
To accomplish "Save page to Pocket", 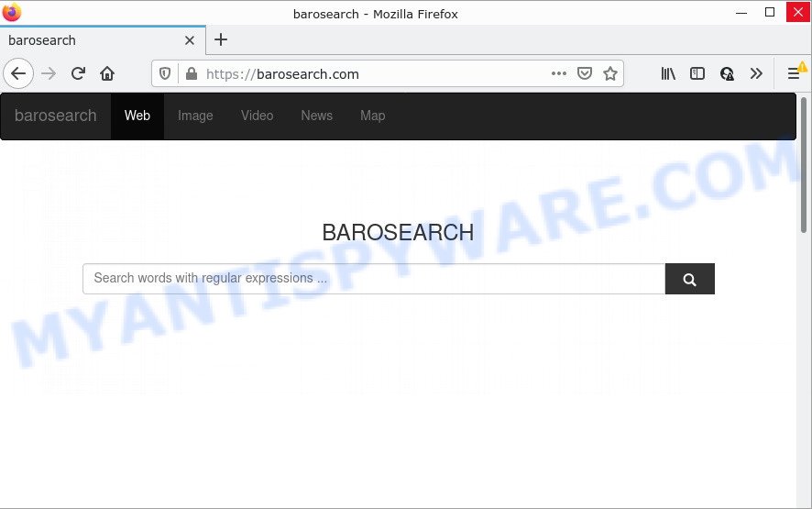I will click(x=584, y=73).
